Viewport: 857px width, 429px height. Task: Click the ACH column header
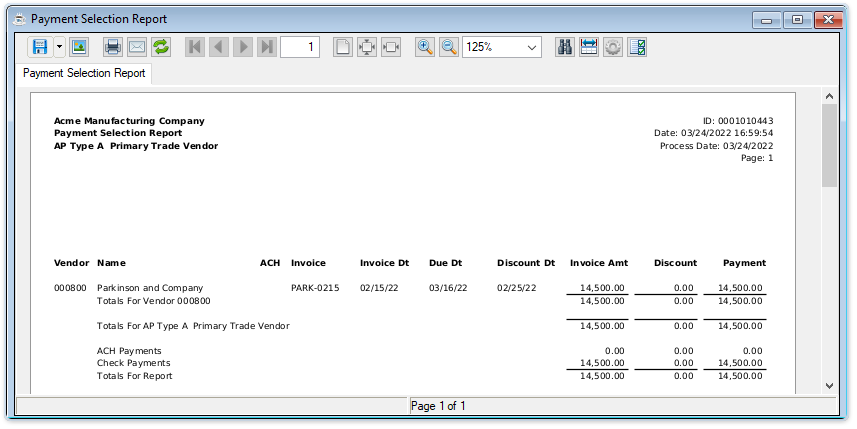270,263
